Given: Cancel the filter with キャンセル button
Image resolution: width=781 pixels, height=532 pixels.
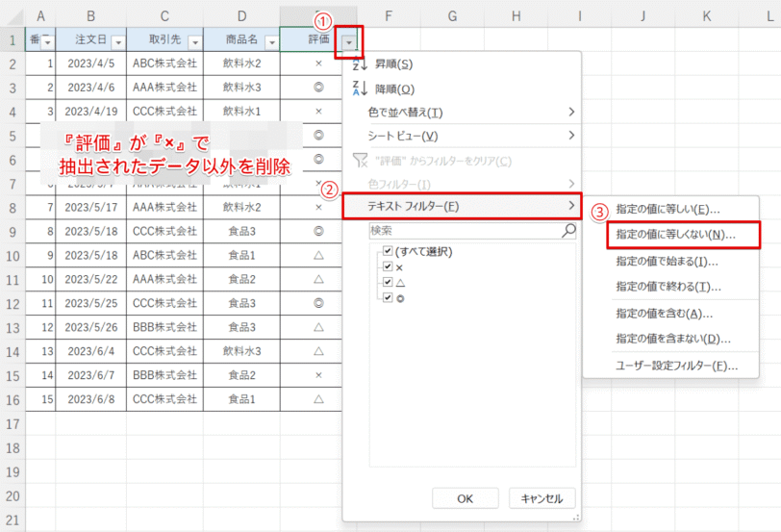Looking at the screenshot, I should click(542, 498).
